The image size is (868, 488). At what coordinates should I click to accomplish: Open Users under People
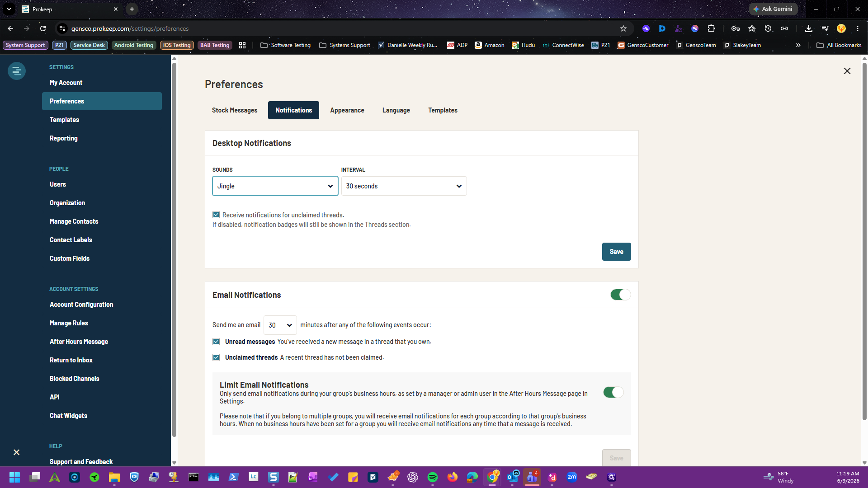pyautogui.click(x=58, y=184)
